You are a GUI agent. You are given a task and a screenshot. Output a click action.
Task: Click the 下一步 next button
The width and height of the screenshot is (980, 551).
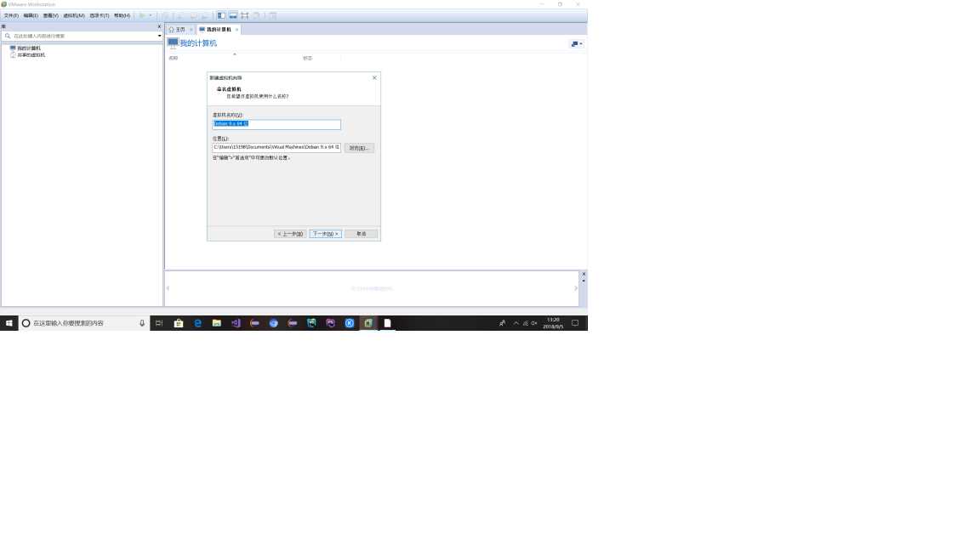pyautogui.click(x=325, y=234)
